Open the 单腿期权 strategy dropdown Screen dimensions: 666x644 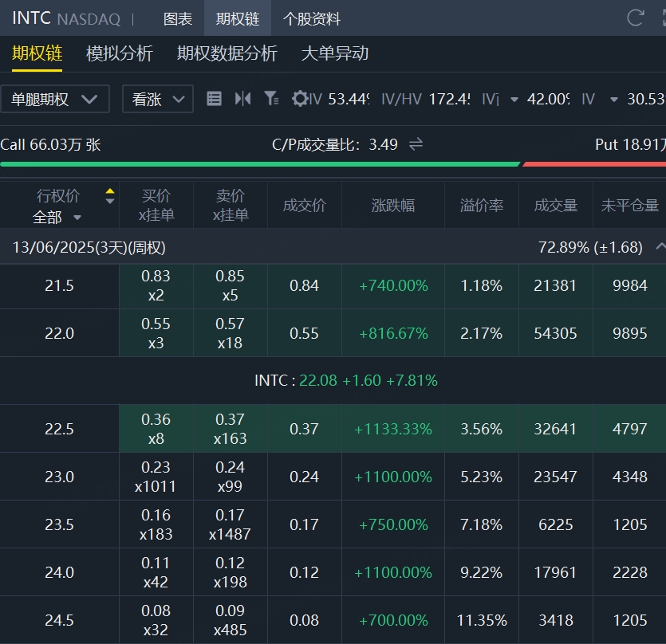[55, 99]
